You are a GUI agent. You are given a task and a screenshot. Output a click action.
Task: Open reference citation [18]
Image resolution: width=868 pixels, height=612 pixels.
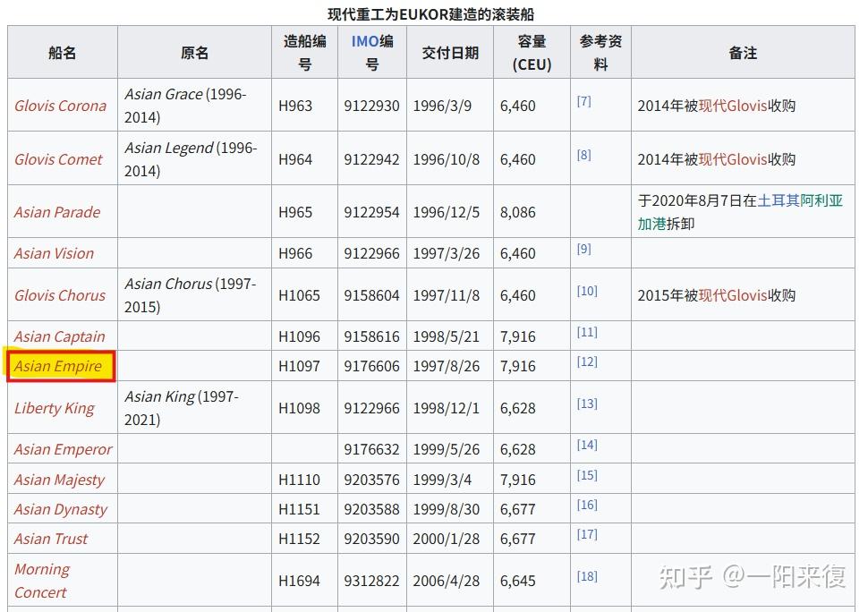coord(587,576)
